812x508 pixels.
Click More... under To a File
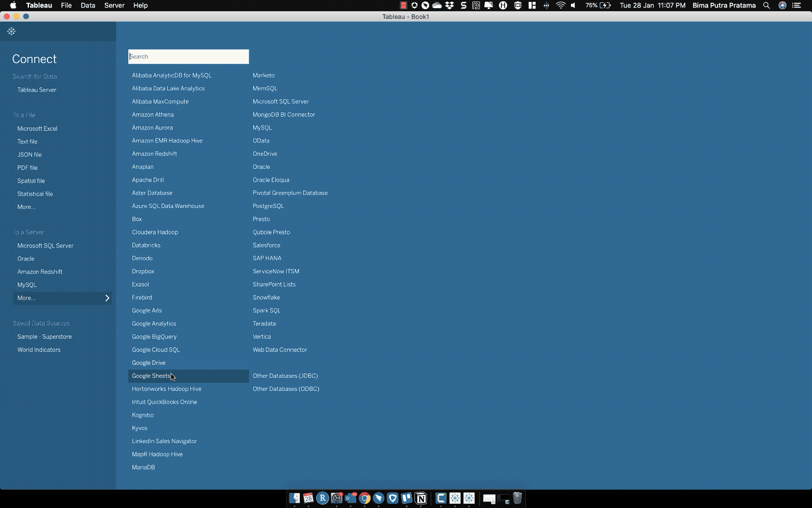point(26,207)
